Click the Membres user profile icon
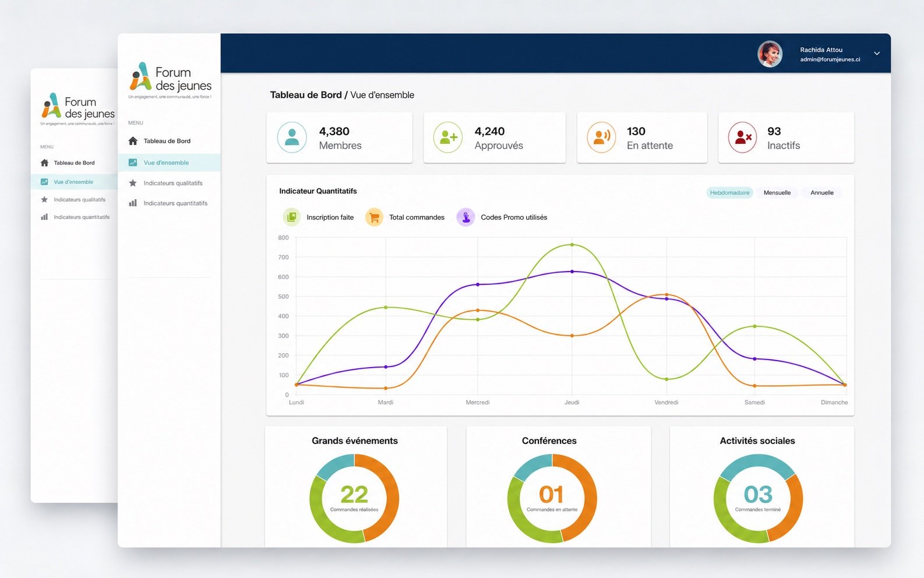Screen dimensions: 924x578 point(292,138)
